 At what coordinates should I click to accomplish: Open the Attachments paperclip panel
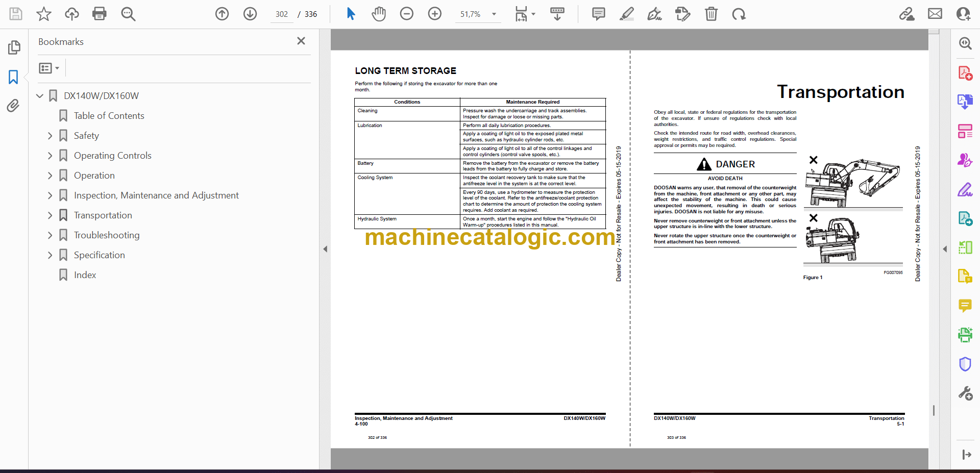click(13, 106)
